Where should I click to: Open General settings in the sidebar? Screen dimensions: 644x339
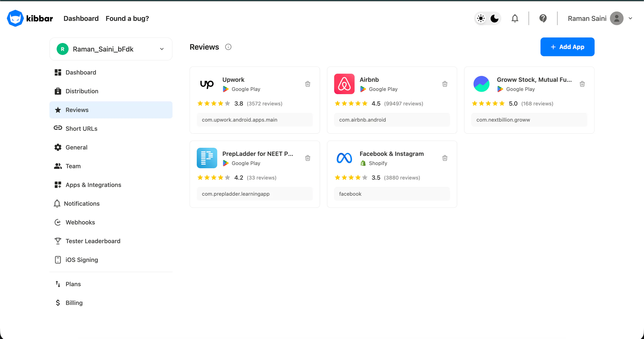click(x=111, y=147)
